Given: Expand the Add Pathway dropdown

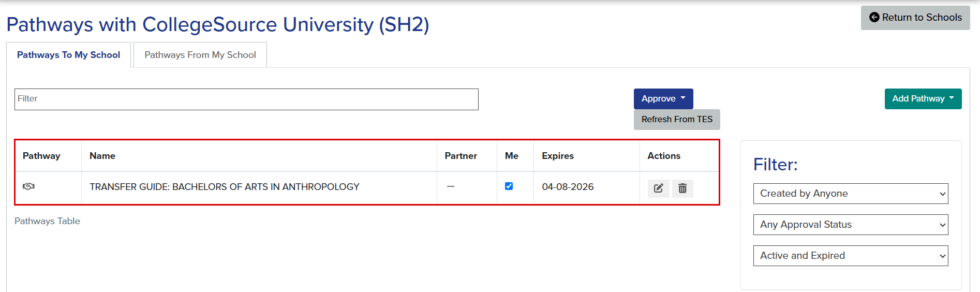Looking at the screenshot, I should coord(923,98).
